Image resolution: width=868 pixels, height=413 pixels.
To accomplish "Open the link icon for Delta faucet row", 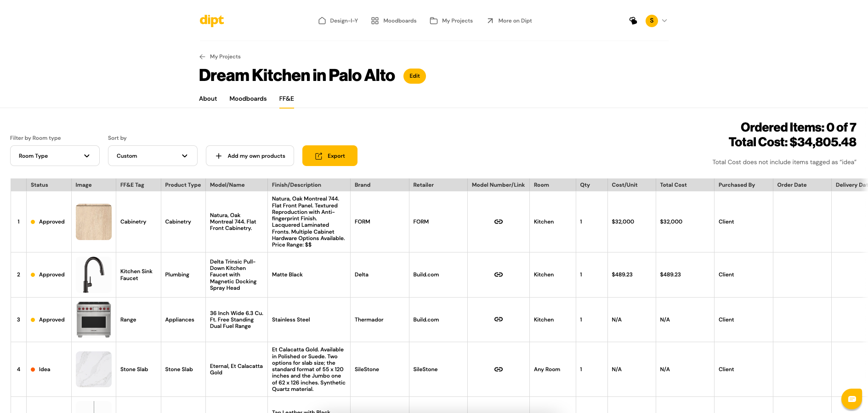I will (498, 275).
